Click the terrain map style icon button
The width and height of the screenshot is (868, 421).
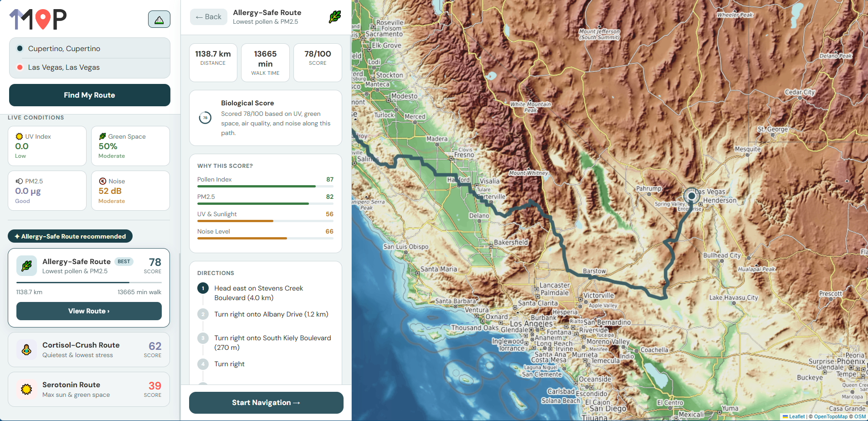click(x=159, y=19)
